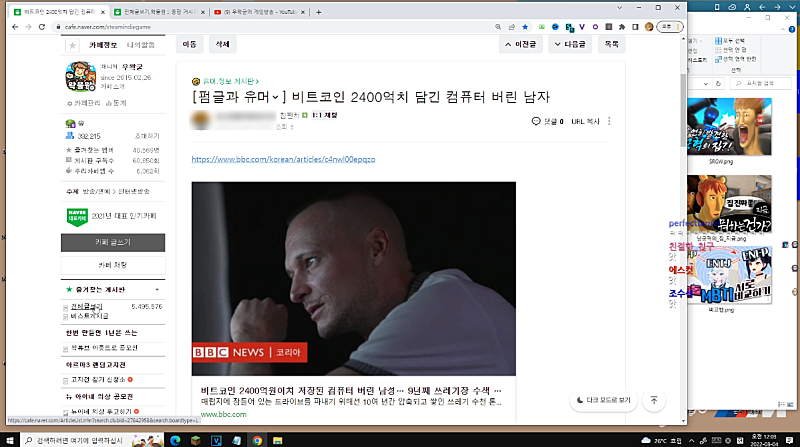The image size is (800, 447).
Task: Open the notification center icon
Action: point(789,440)
